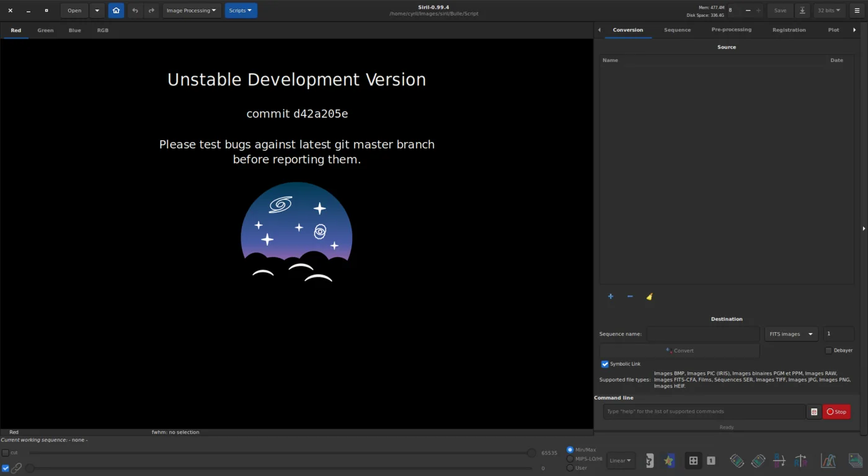
Task: Click the Sequence name input field
Action: [x=703, y=334]
